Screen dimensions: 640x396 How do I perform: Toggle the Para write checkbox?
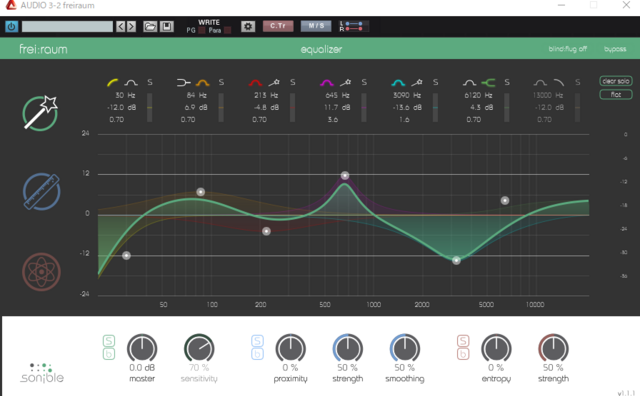pos(227,30)
